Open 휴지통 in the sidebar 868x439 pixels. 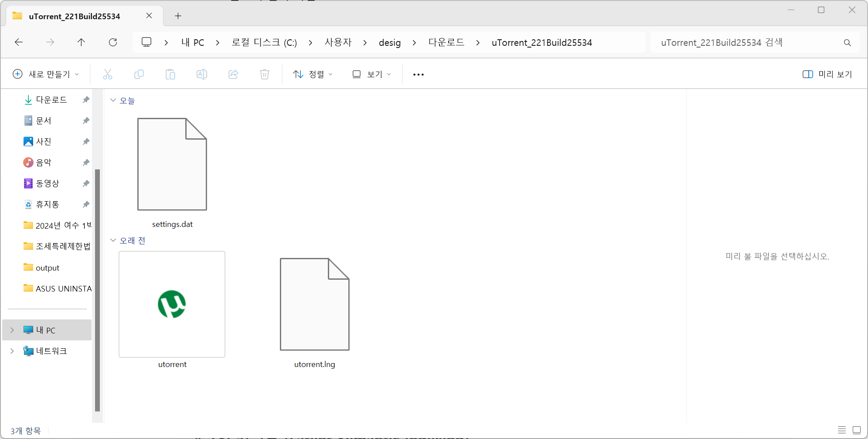48,204
